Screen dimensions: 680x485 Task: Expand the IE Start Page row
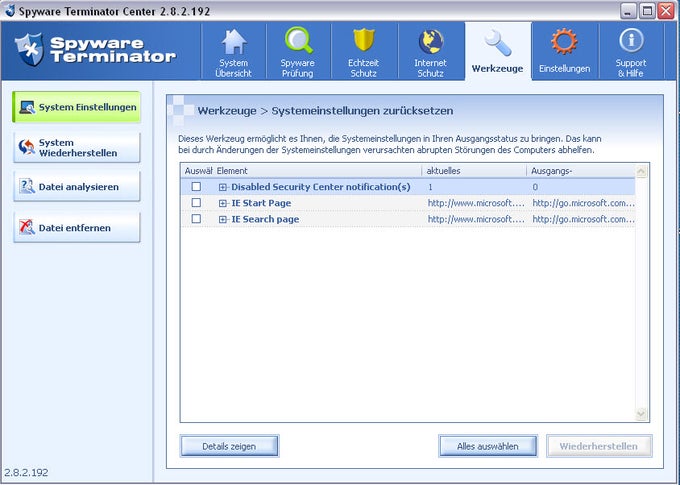[223, 203]
